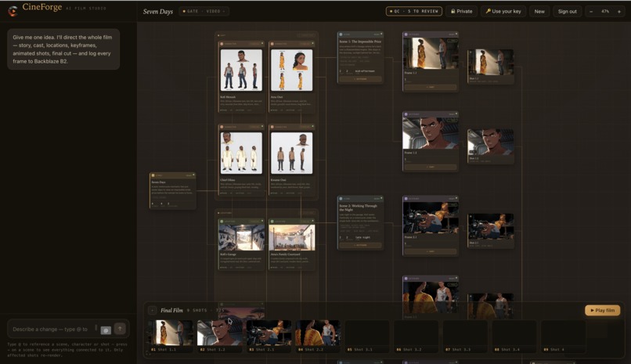Click character type icon on Kwame Osei card

click(x=272, y=127)
